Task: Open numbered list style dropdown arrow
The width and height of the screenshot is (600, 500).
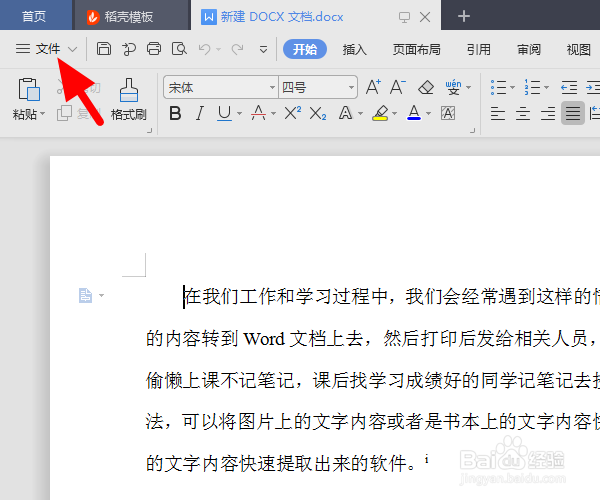Action: click(546, 88)
